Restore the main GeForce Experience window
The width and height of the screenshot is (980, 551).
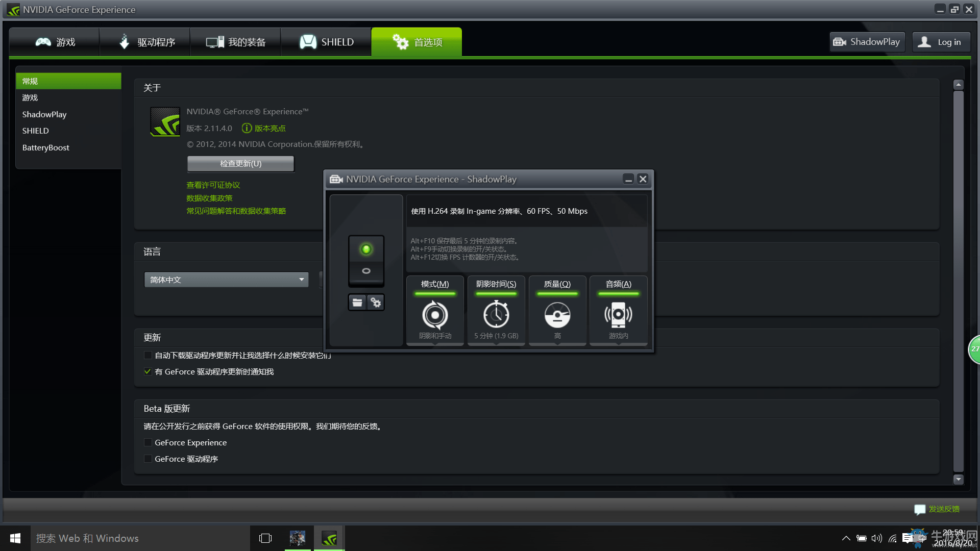click(954, 10)
